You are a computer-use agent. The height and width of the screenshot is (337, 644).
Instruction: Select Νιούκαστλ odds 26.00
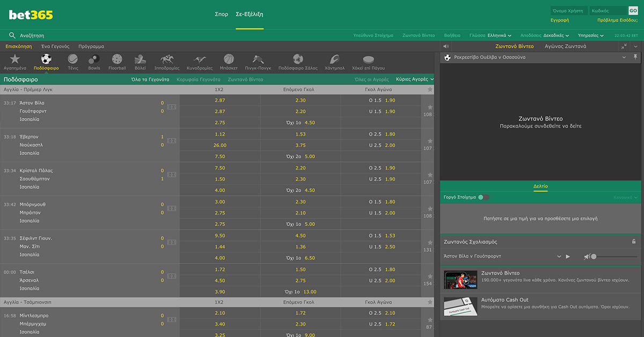coord(220,145)
